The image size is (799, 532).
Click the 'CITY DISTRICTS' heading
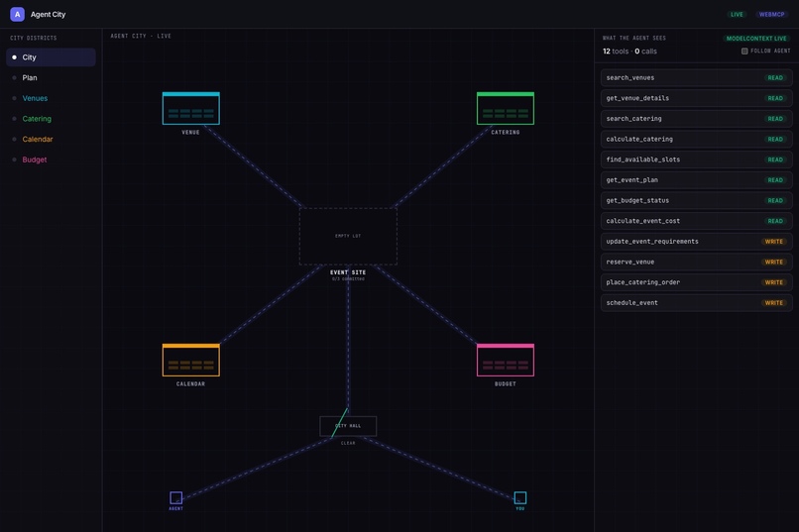coord(34,39)
